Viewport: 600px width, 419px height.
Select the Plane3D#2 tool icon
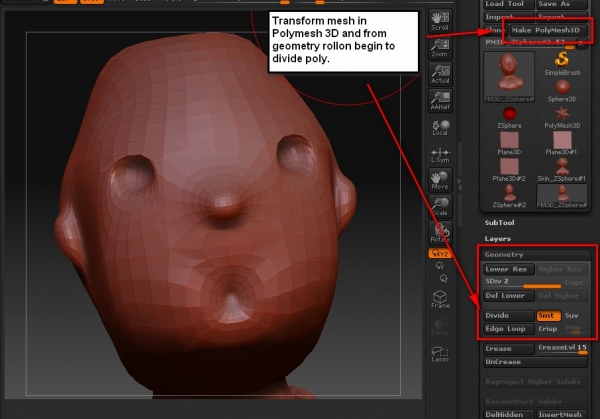[x=509, y=170]
